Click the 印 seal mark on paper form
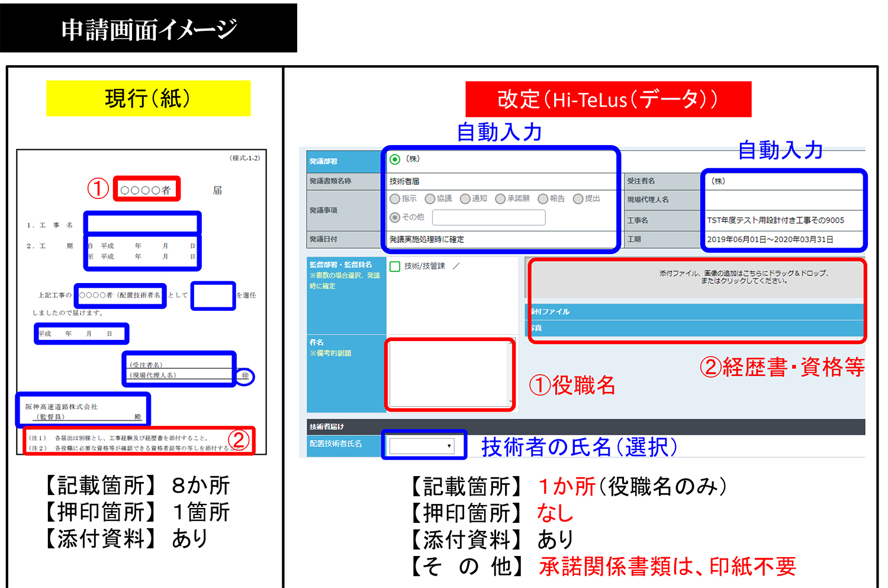 [x=245, y=376]
